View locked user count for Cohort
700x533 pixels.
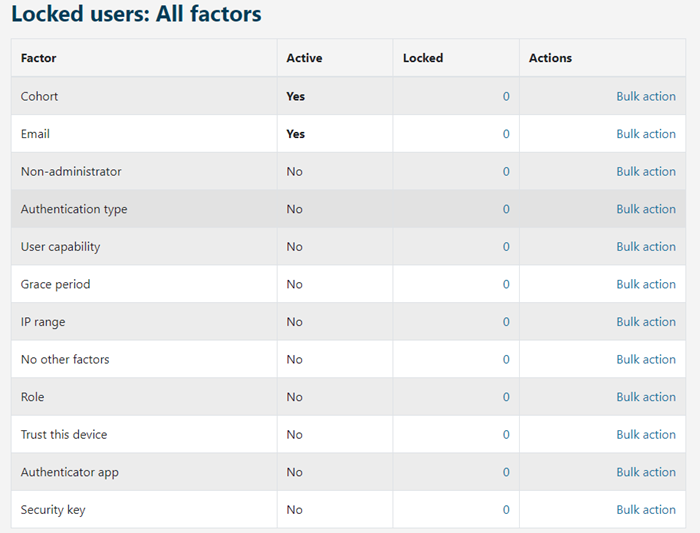pyautogui.click(x=506, y=97)
